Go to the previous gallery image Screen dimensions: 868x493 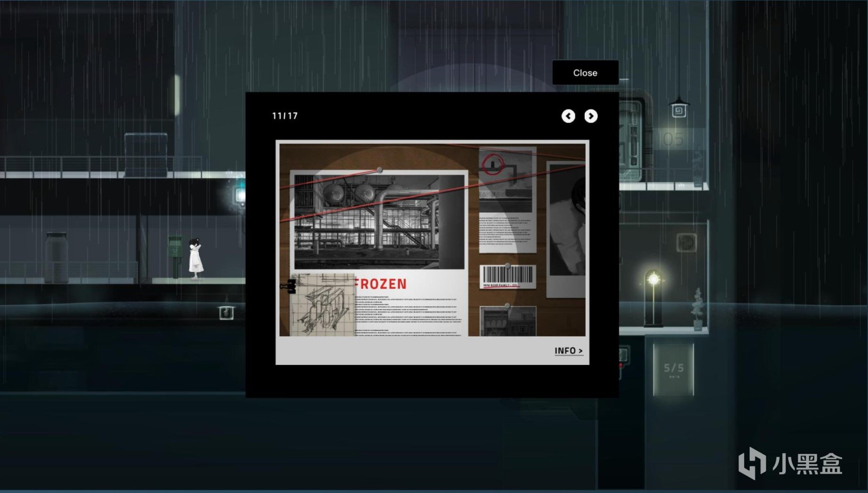pyautogui.click(x=568, y=116)
